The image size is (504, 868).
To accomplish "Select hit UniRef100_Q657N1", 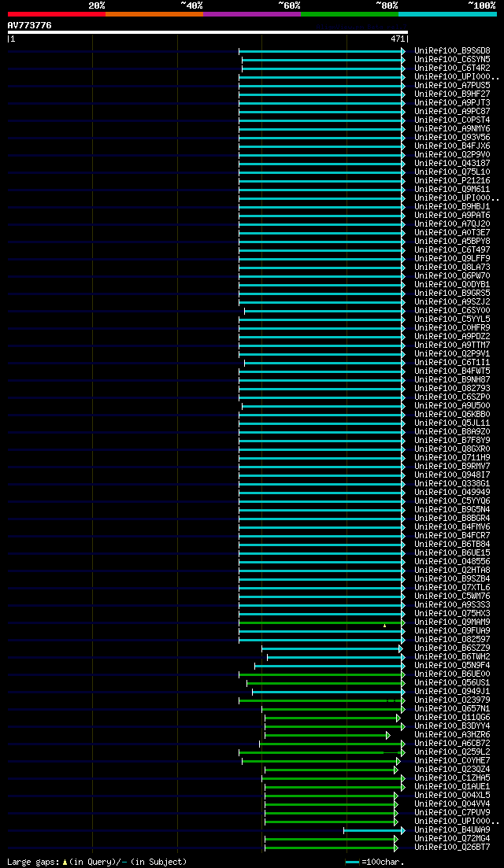I will (452, 708).
